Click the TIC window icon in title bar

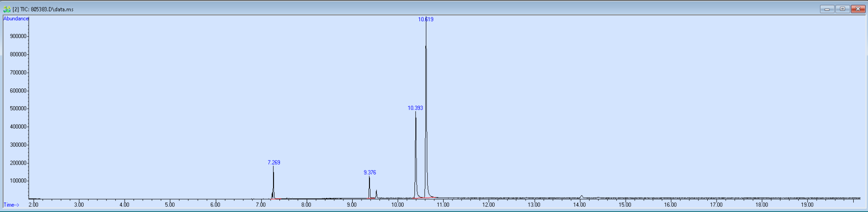pyautogui.click(x=7, y=9)
